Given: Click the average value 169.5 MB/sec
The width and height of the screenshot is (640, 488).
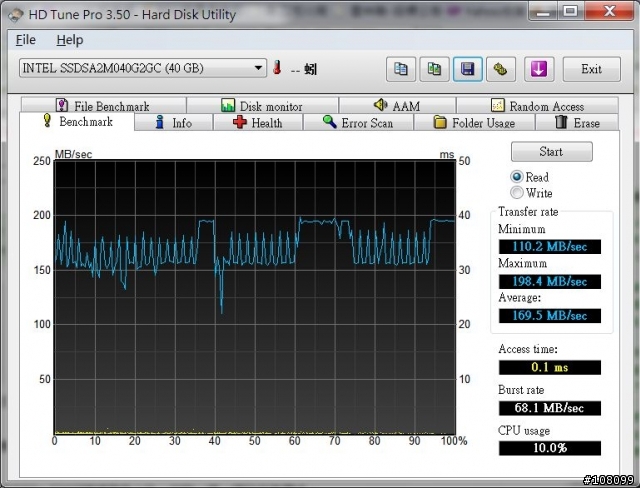Looking at the screenshot, I should pos(550,315).
